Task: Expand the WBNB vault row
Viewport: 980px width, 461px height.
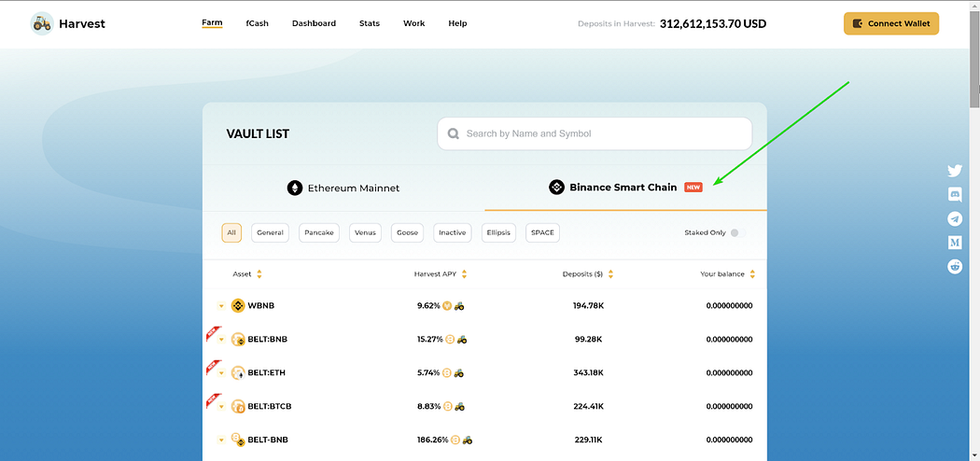Action: (x=220, y=306)
